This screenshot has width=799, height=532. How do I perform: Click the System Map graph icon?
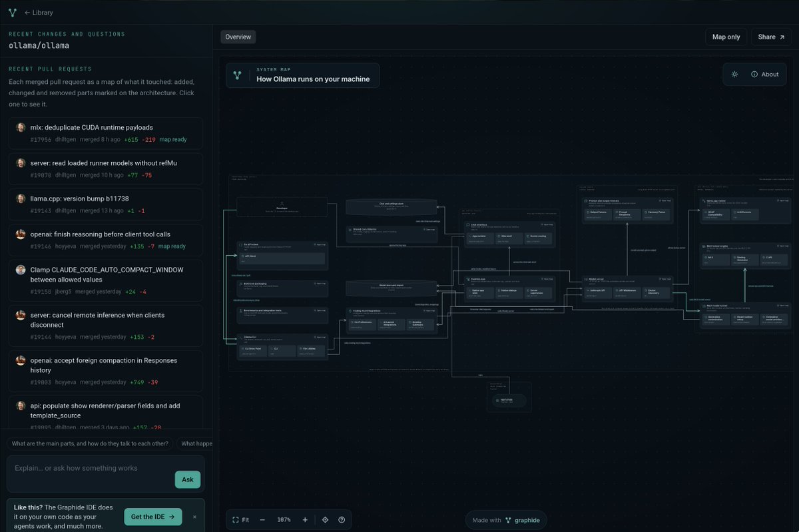pyautogui.click(x=237, y=75)
